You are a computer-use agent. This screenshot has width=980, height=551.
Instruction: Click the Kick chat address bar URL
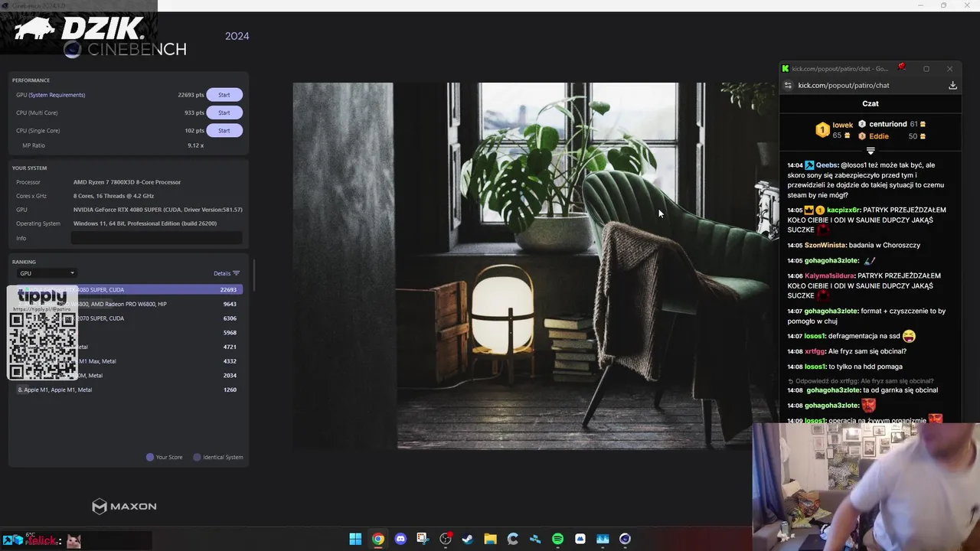pos(844,85)
